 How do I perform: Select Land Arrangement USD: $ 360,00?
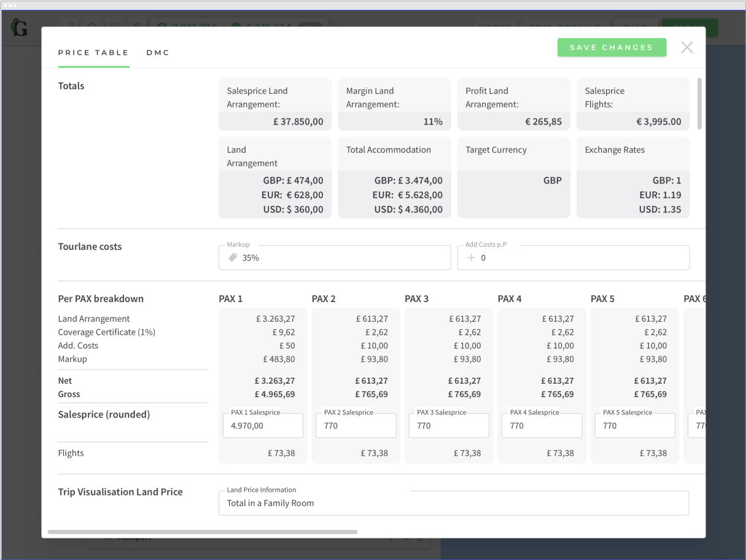pos(292,209)
